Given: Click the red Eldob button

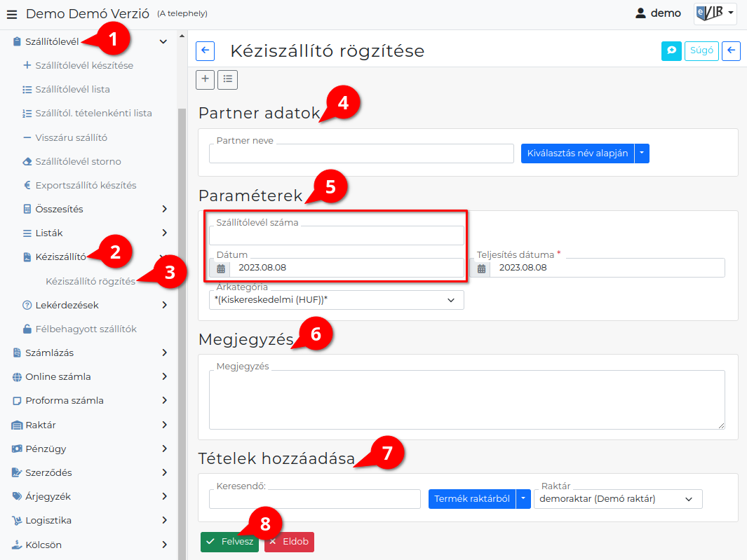Looking at the screenshot, I should pos(289,542).
